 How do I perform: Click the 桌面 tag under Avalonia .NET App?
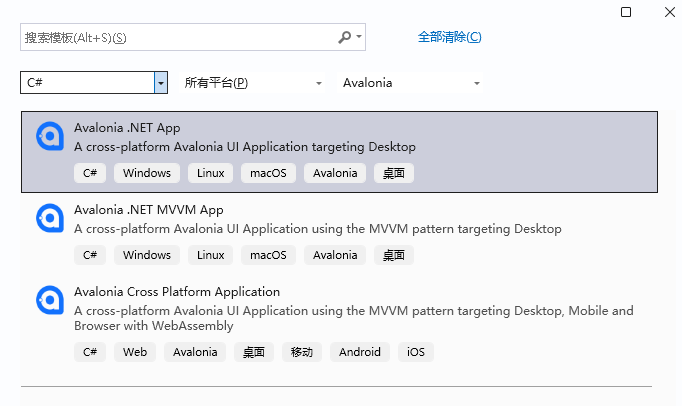[394, 173]
